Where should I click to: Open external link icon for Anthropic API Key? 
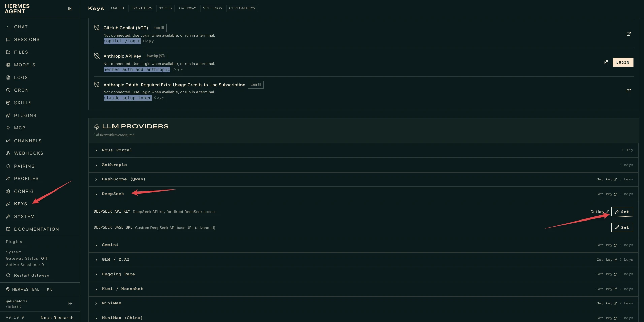point(606,62)
